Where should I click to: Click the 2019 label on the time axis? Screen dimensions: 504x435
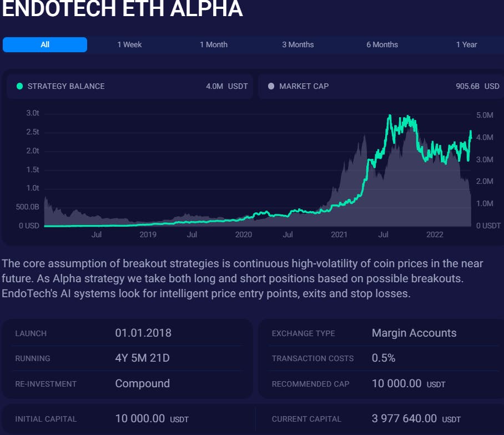point(148,234)
